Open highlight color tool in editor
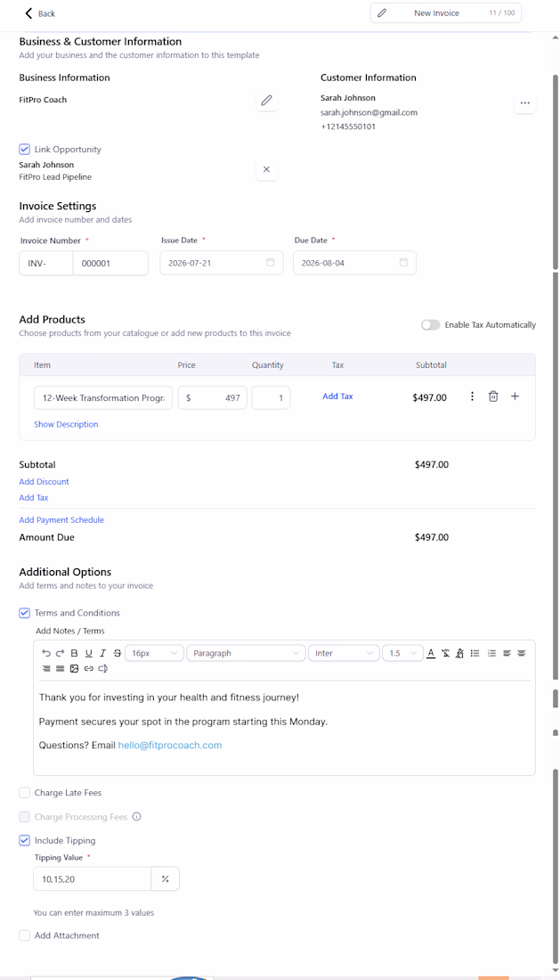 coord(459,653)
